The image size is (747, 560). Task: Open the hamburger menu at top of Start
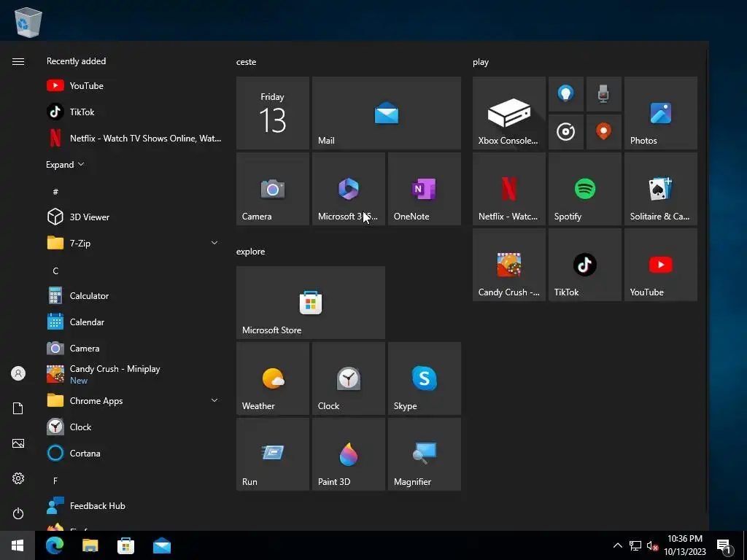point(18,61)
